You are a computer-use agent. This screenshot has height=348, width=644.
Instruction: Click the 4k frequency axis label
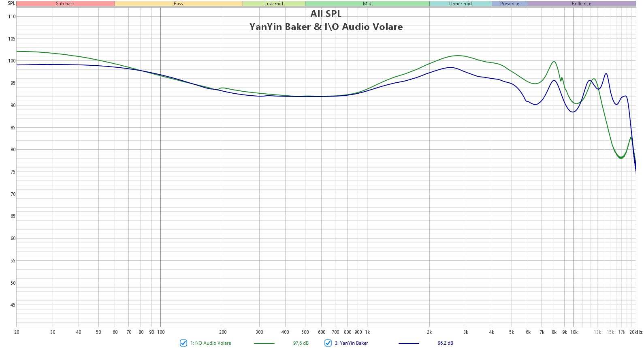tap(492, 332)
